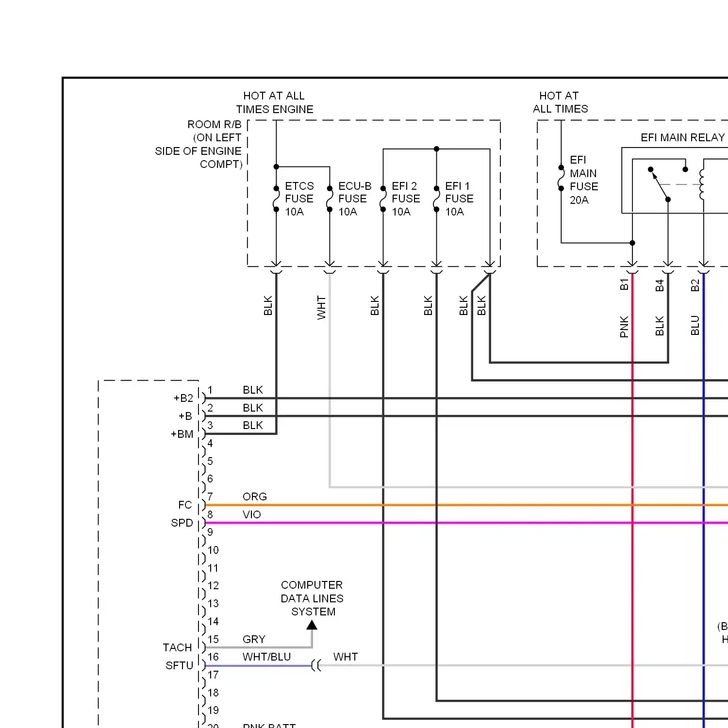Viewport: 728px width, 728px height.
Task: Click the SPD terminal label
Action: [x=182, y=523]
